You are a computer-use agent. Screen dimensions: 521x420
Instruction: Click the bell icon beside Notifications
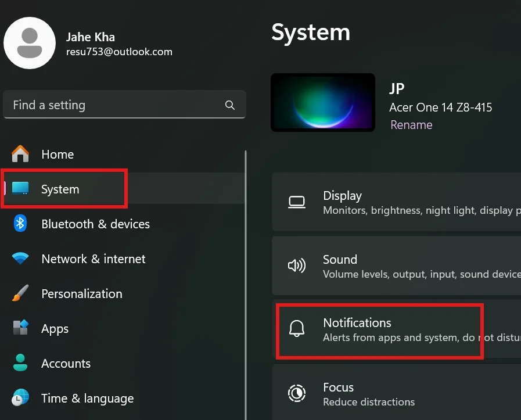tap(297, 329)
